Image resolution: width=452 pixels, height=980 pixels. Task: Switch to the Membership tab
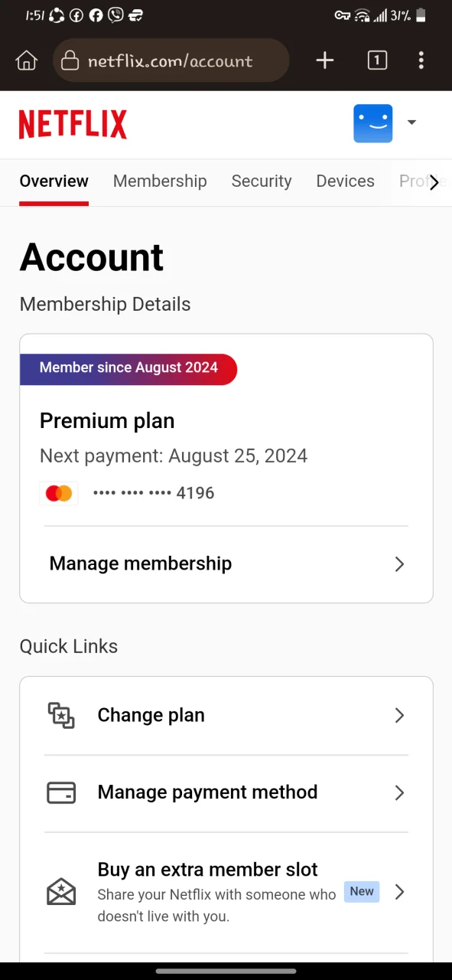point(160,181)
